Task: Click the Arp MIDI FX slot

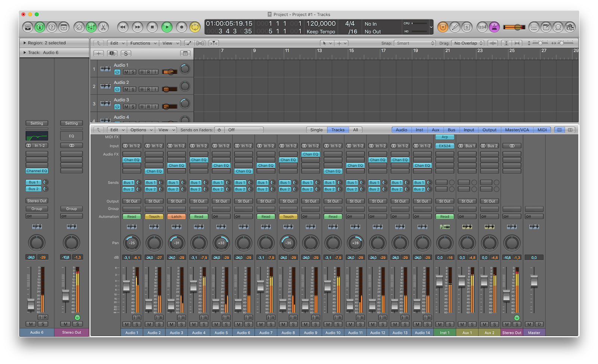Action: tap(445, 137)
